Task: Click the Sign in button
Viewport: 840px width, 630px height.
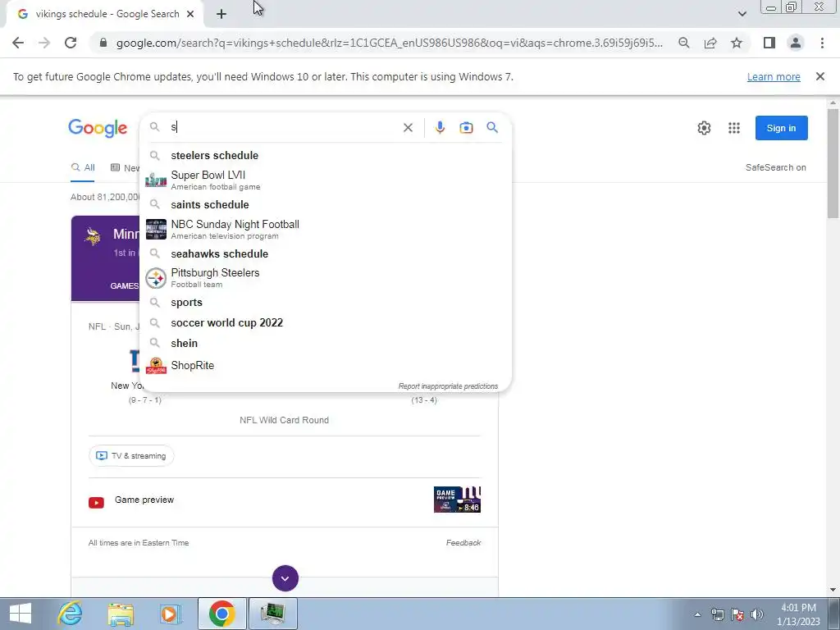Action: click(x=781, y=128)
